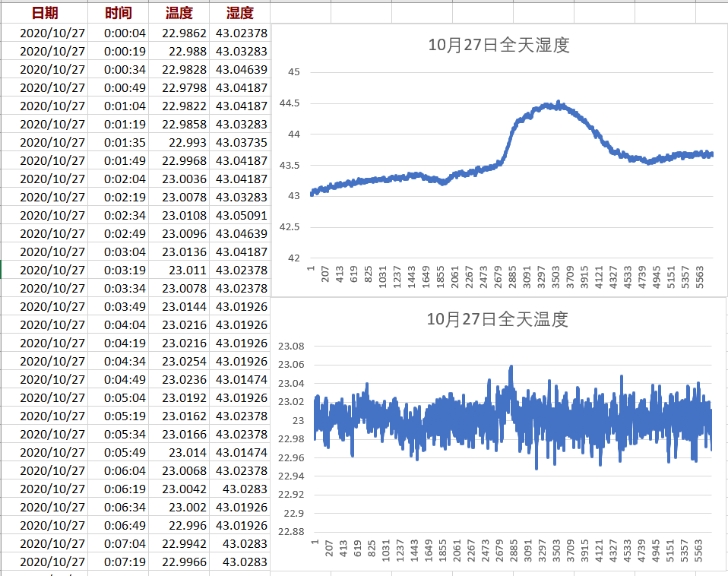Select humidity cell 43.05091
Viewport: 728px width, 576px height.
pos(240,215)
